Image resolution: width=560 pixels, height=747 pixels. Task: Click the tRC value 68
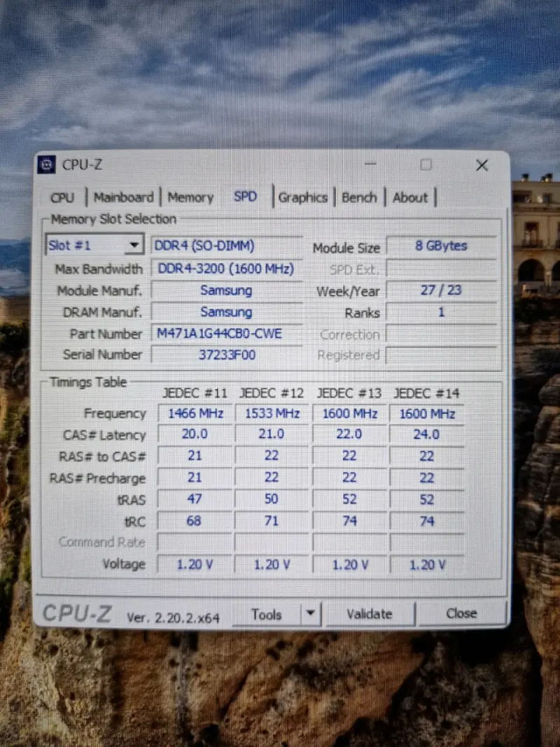(x=195, y=521)
